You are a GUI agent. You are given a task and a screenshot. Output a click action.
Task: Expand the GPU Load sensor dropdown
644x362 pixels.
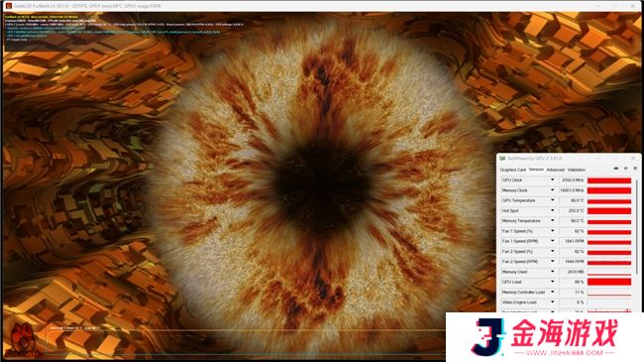click(x=552, y=282)
